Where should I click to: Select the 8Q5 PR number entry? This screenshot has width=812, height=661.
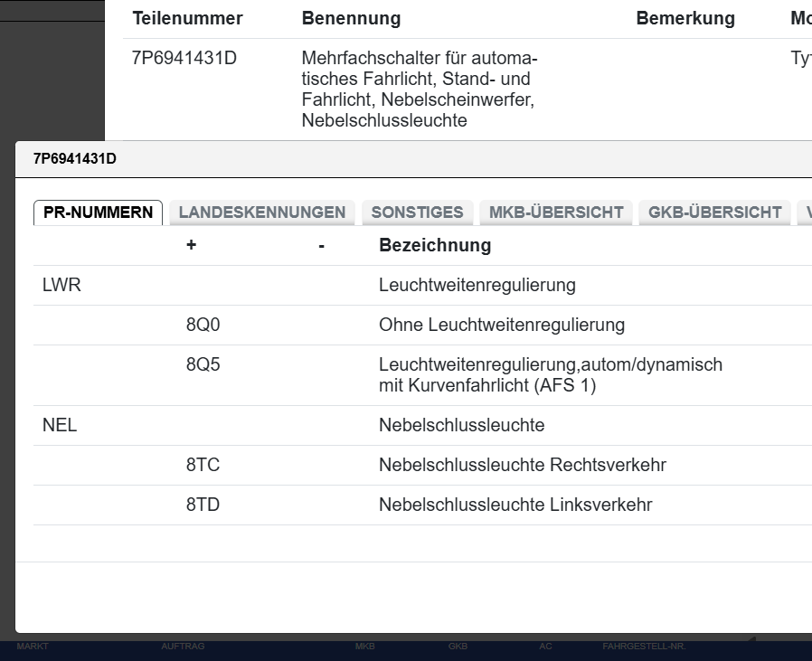tap(203, 365)
